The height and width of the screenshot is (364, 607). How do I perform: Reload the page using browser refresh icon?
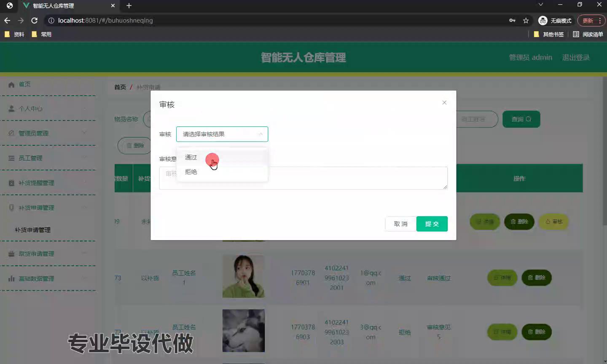35,20
